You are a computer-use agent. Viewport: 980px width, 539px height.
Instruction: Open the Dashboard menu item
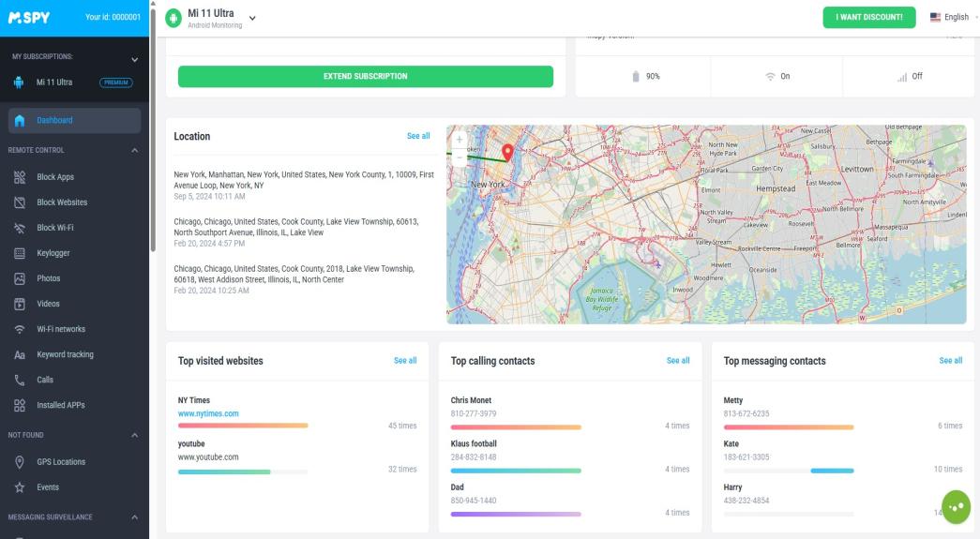[74, 121]
